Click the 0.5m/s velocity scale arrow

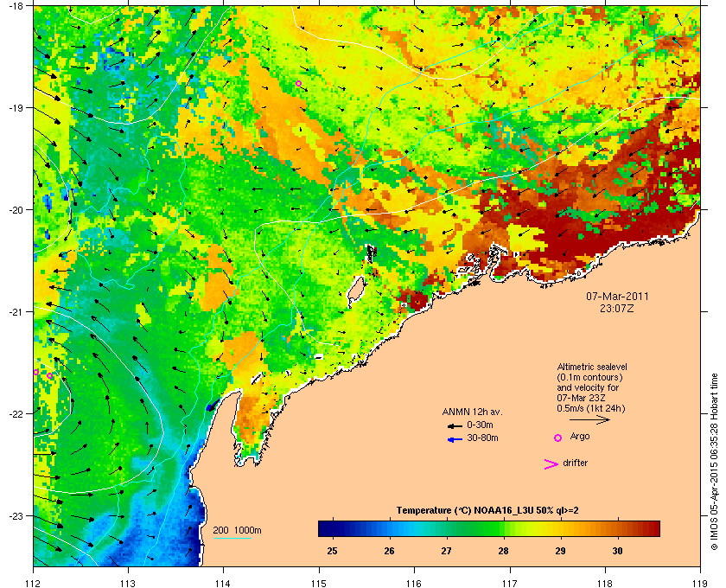589,419
